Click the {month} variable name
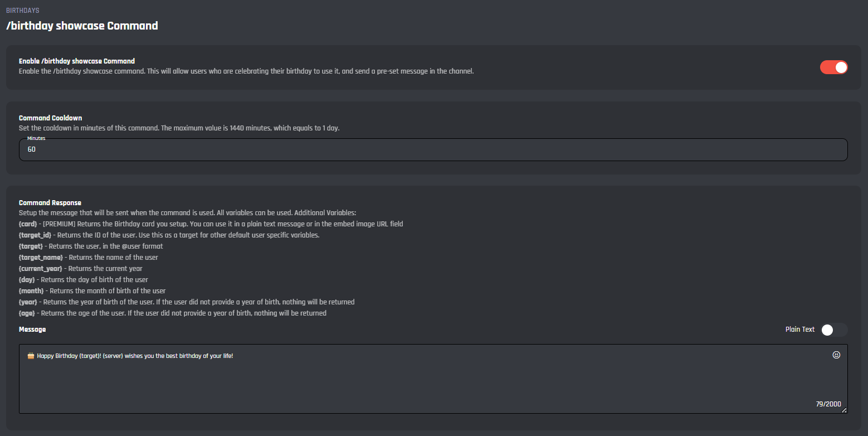 [x=31, y=291]
